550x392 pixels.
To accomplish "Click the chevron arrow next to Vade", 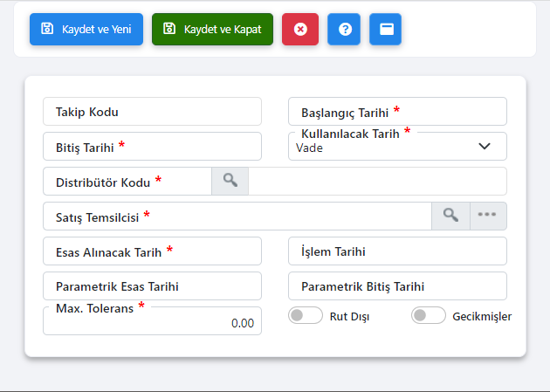I will [485, 147].
